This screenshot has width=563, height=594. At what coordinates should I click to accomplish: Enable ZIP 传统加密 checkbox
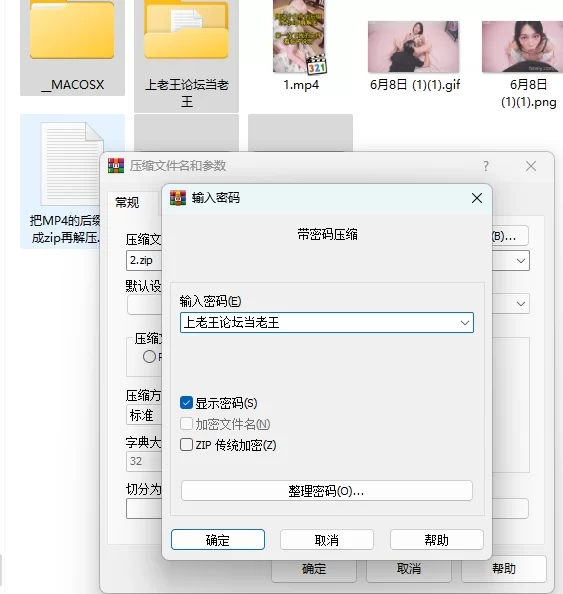(186, 444)
